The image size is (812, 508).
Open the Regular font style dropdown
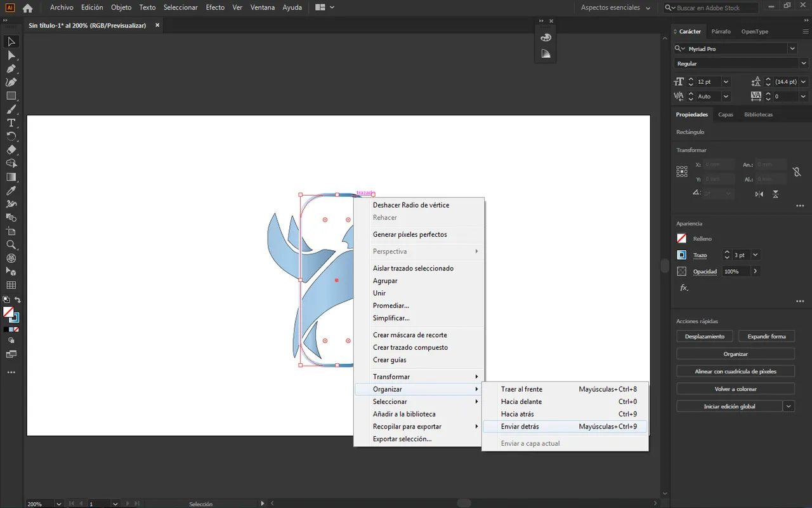[805, 63]
